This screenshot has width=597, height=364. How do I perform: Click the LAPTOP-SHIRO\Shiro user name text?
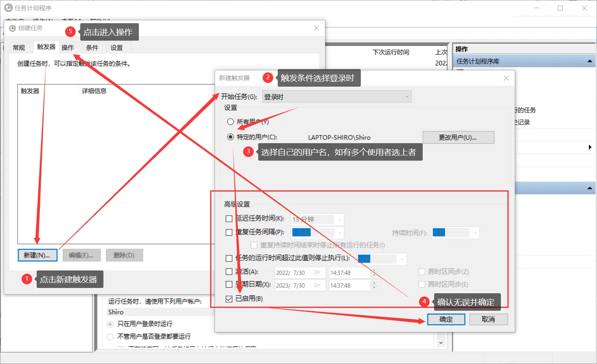tap(339, 137)
